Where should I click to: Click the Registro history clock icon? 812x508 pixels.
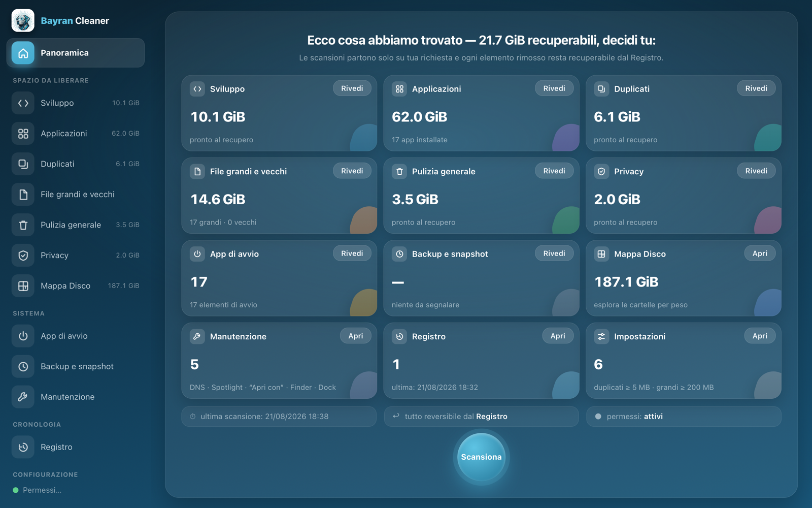pos(23,447)
